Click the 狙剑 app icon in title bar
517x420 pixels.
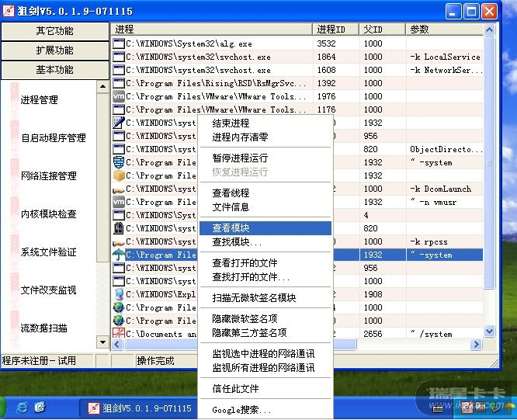[9, 11]
